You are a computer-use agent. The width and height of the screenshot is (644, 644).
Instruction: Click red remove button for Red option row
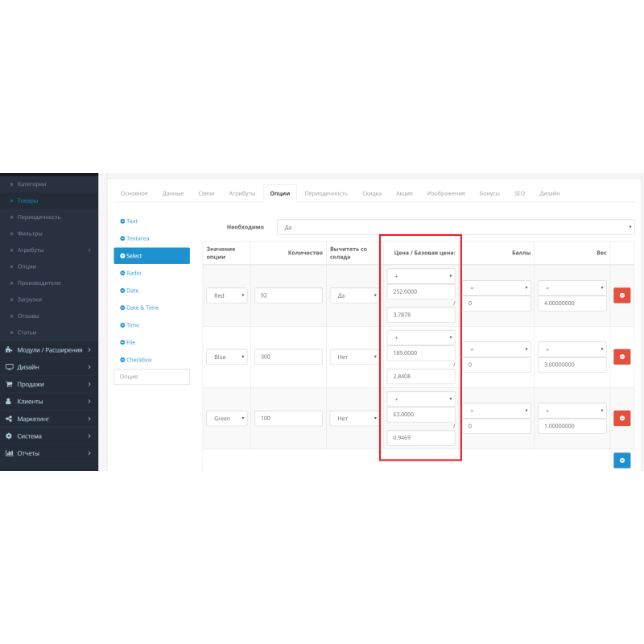[x=621, y=295]
